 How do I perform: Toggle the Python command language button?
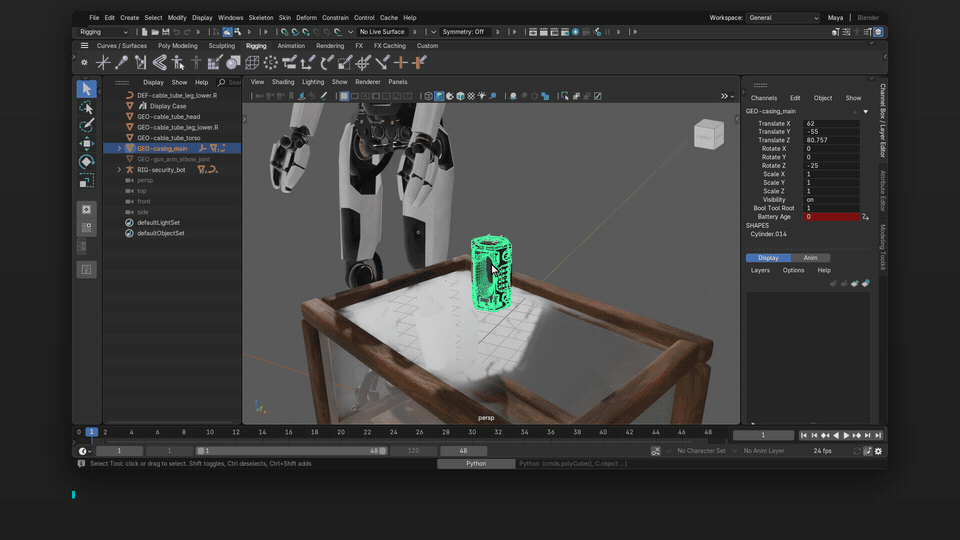[476, 463]
